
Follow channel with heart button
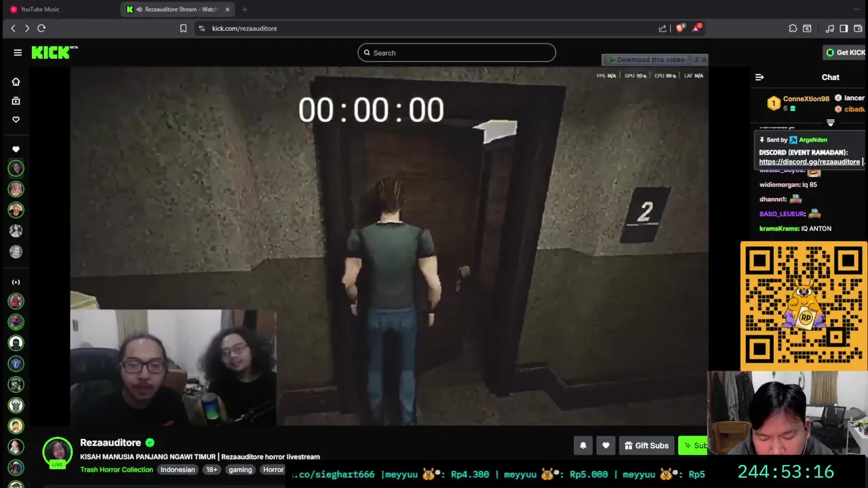point(606,445)
